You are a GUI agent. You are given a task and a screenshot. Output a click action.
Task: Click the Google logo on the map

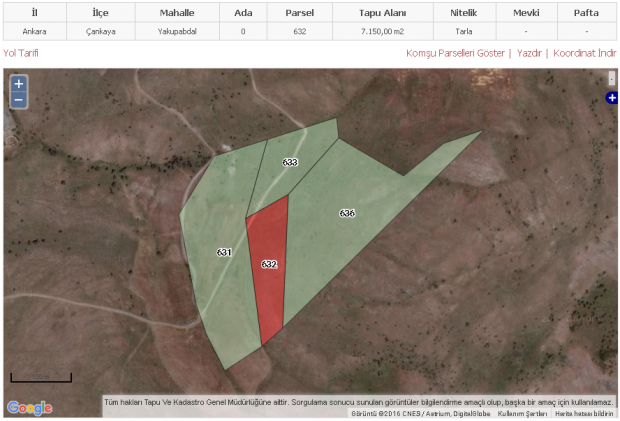click(x=29, y=407)
